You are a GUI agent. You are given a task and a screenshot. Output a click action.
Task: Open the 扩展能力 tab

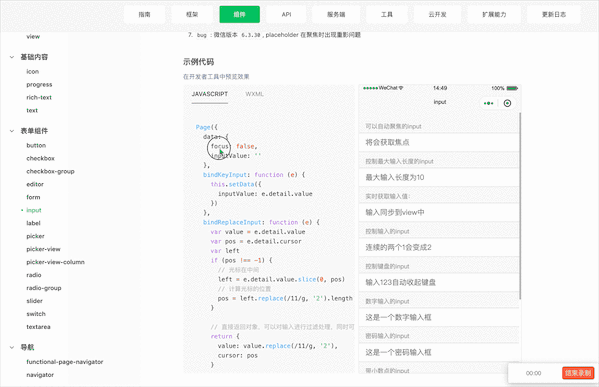[494, 15]
